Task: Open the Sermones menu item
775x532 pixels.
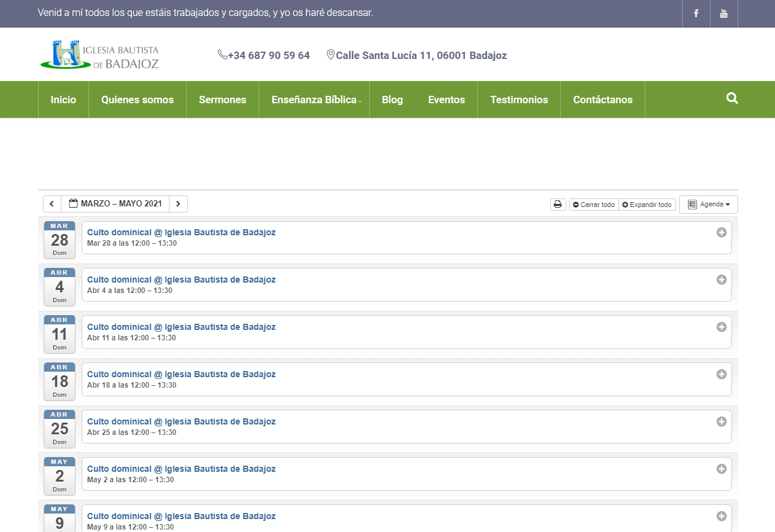Action: tap(222, 100)
